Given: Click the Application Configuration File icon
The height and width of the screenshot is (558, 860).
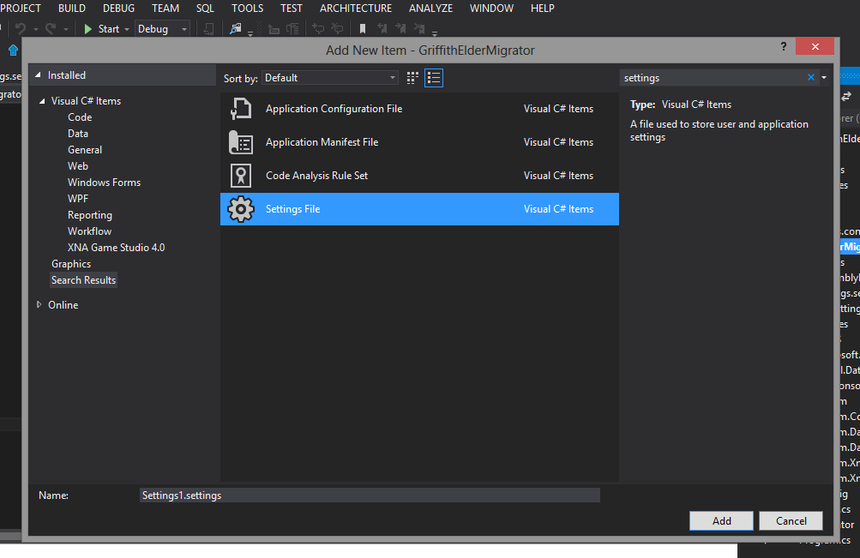Looking at the screenshot, I should [241, 109].
